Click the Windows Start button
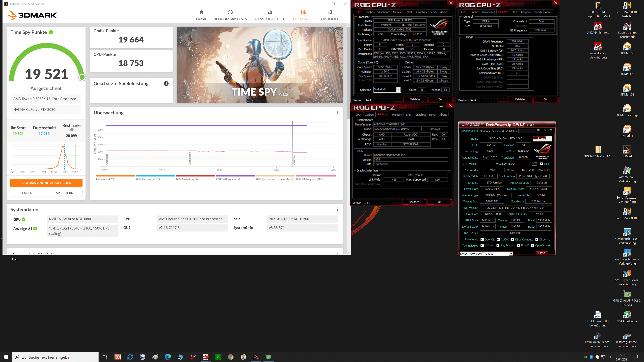 pyautogui.click(x=6, y=357)
